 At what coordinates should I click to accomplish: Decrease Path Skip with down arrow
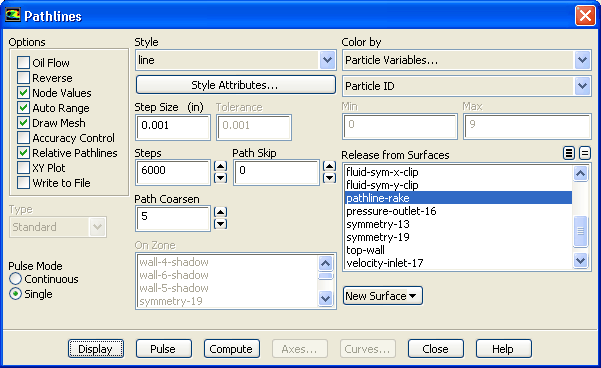(329, 178)
